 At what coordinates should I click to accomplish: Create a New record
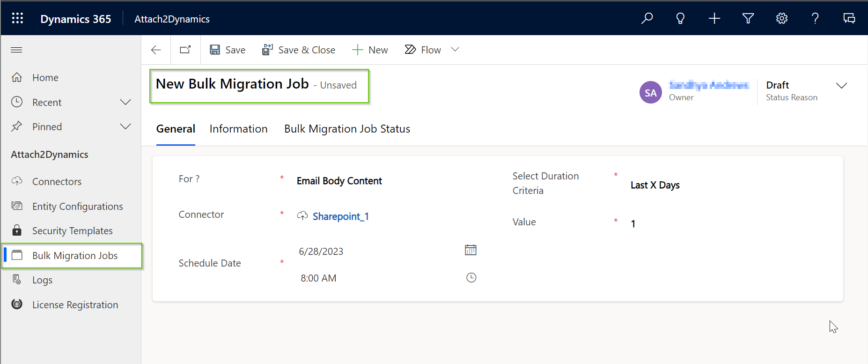(370, 50)
